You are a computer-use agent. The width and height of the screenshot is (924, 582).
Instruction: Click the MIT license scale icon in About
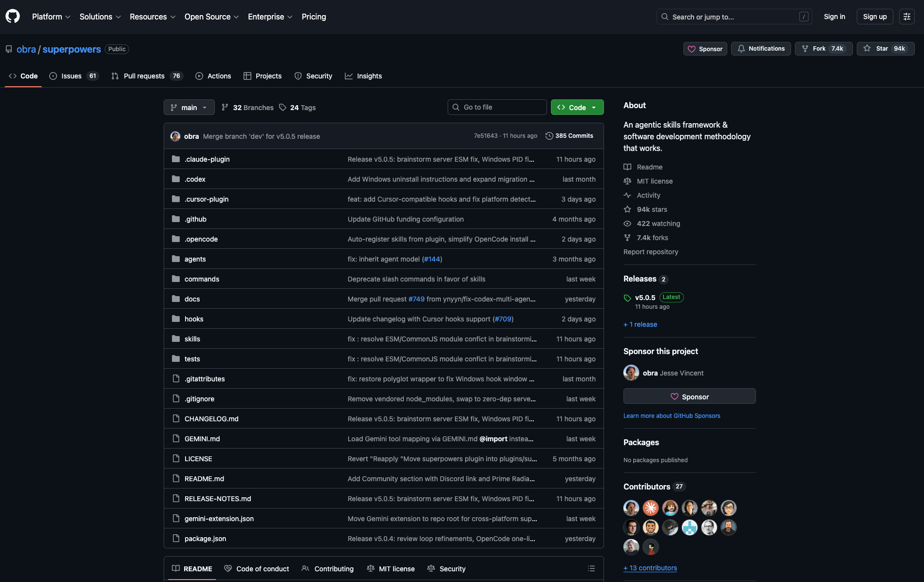tap(627, 181)
